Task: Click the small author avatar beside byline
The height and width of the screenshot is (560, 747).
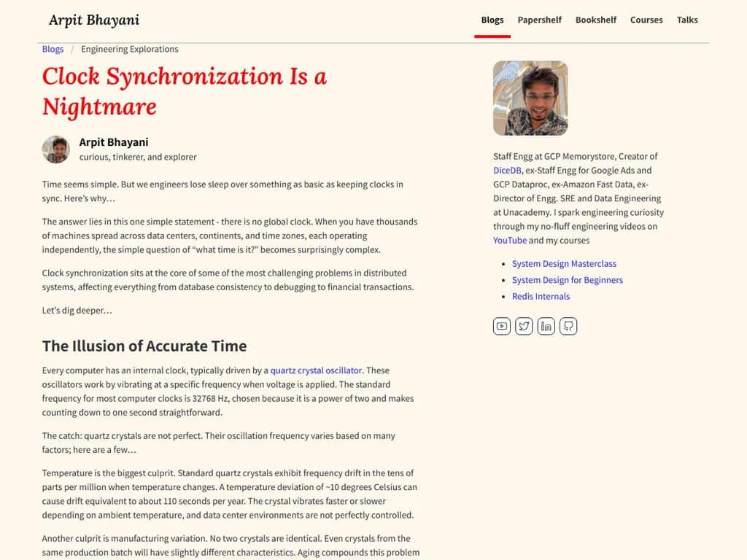Action: tap(56, 149)
